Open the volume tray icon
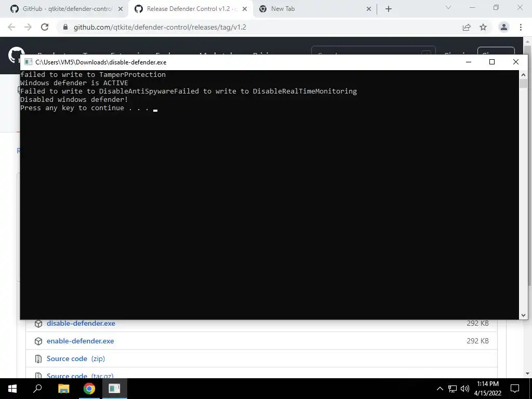The width and height of the screenshot is (532, 399). pos(465,389)
